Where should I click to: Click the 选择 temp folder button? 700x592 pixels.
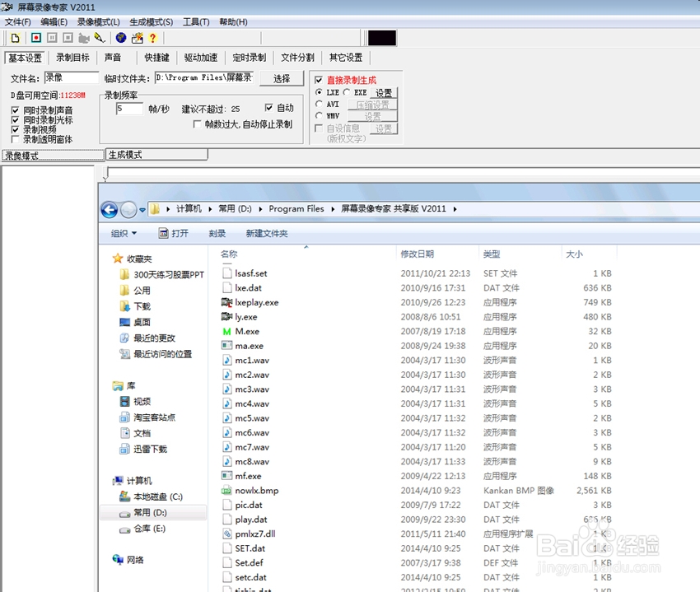[282, 78]
